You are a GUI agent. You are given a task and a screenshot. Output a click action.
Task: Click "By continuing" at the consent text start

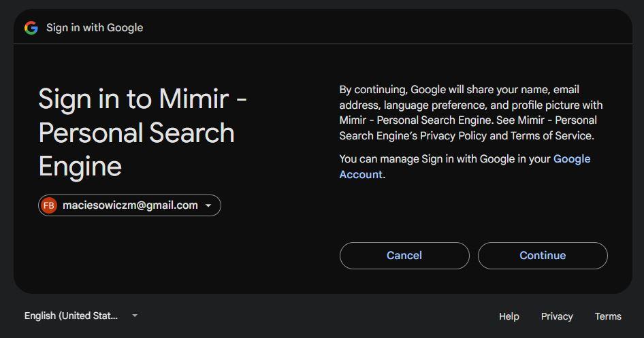(x=372, y=90)
